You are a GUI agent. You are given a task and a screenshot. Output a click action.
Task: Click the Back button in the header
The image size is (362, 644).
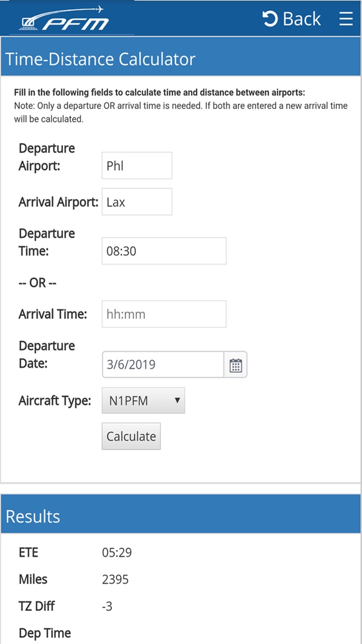click(x=292, y=19)
